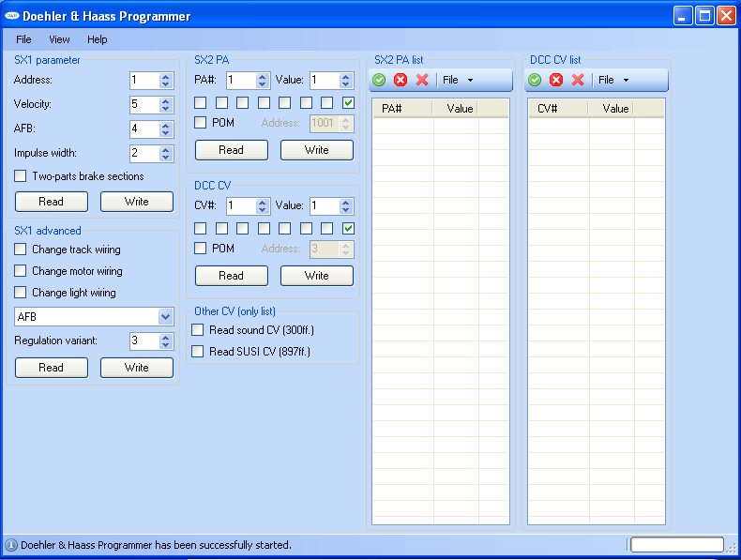The height and width of the screenshot is (560, 741).
Task: Increase the PA# spinner value
Action: 263,77
